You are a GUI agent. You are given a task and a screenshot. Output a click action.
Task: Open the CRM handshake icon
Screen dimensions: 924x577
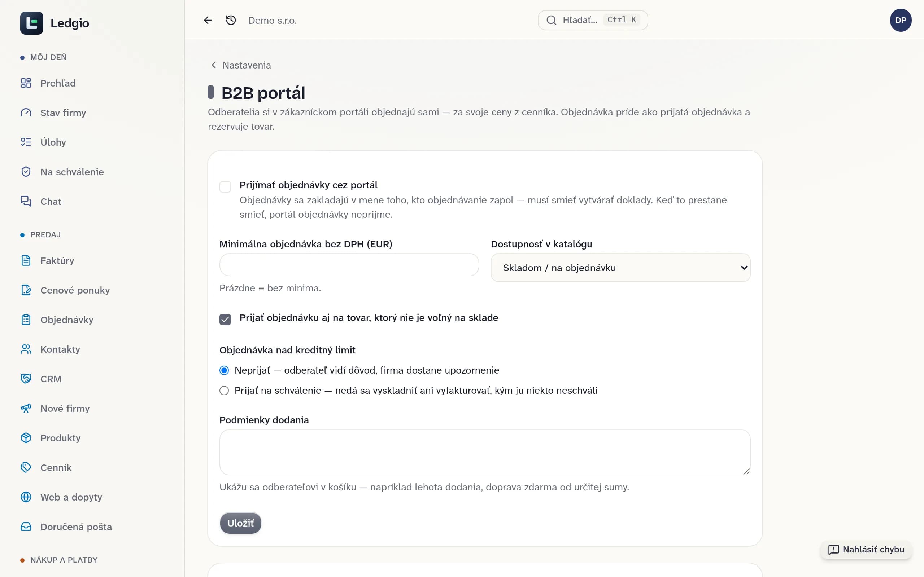point(26,379)
